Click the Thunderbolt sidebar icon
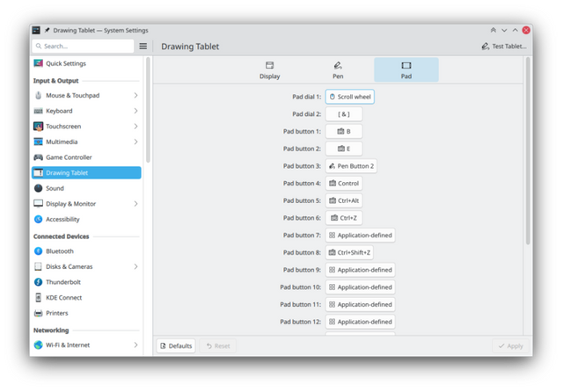Viewport: 563px width, 392px height. 38,282
